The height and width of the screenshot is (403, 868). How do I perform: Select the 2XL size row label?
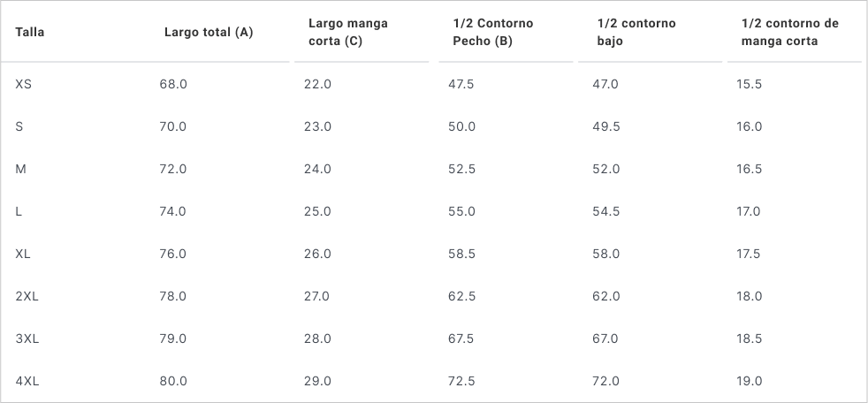coord(27,296)
